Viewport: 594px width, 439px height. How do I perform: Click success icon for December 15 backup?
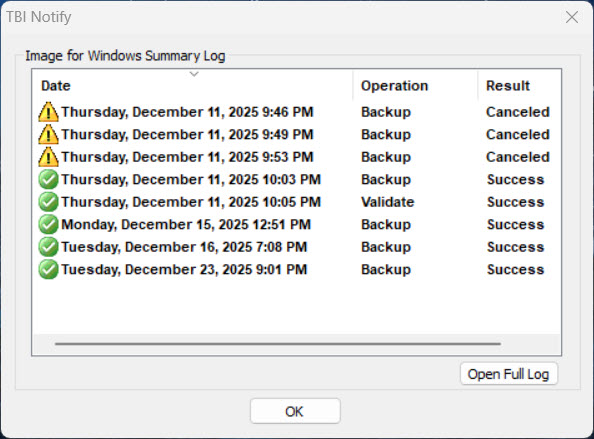48,224
